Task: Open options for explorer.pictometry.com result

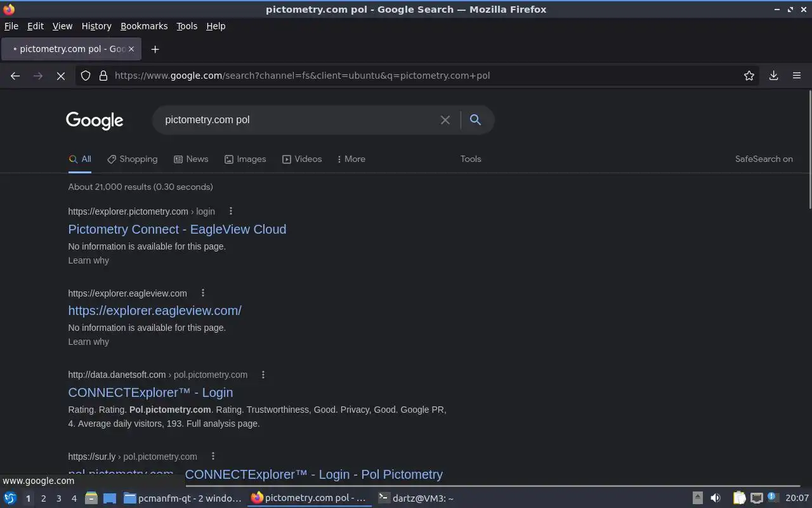Action: point(230,211)
